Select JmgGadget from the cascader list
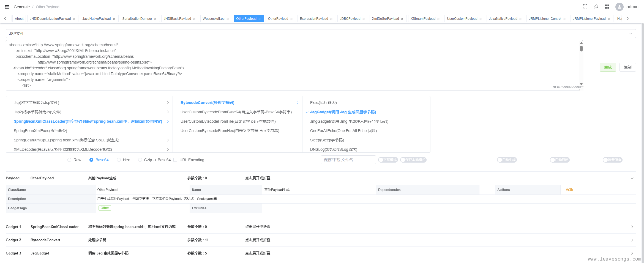The image size is (644, 263). (349, 121)
